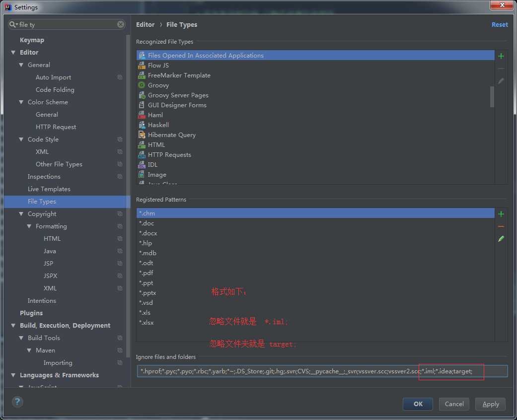Click the Haml file type icon
The width and height of the screenshot is (517, 420).
(142, 115)
